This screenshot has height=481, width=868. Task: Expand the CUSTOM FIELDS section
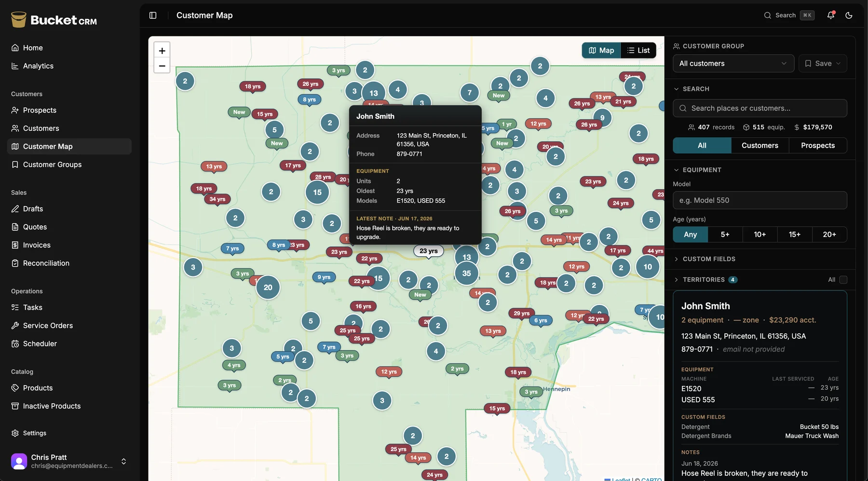click(x=705, y=259)
